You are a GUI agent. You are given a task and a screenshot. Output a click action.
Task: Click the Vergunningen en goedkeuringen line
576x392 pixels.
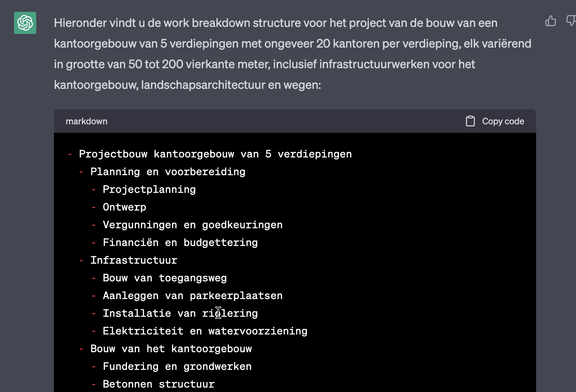[192, 225]
